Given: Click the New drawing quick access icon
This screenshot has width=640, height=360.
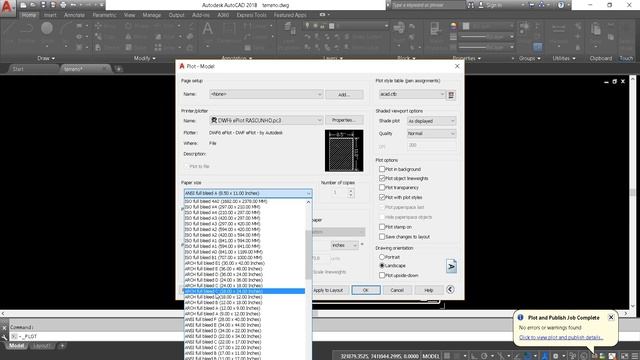Looking at the screenshot, I should point(23,5).
